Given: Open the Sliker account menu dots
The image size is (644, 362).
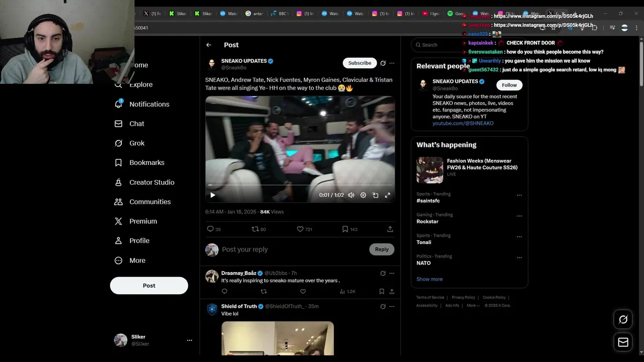Looking at the screenshot, I should pos(190,340).
